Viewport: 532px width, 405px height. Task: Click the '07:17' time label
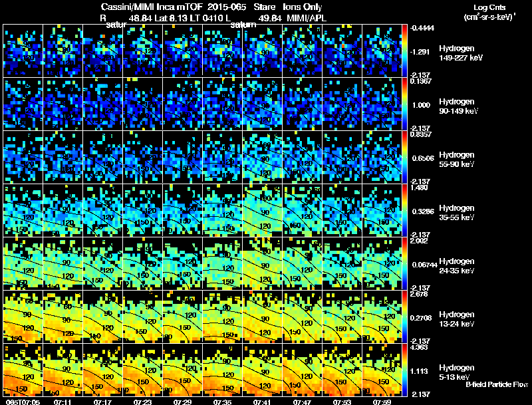coord(102,402)
